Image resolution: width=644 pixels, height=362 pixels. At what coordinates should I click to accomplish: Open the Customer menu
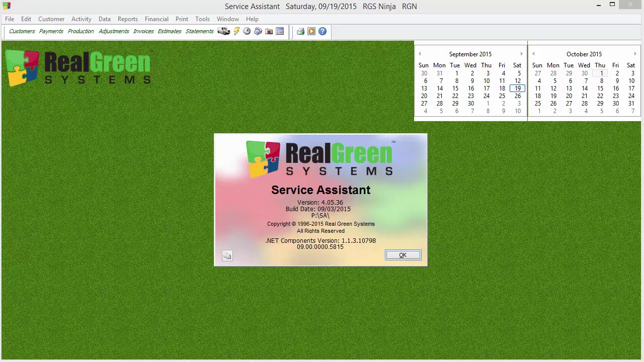point(51,19)
